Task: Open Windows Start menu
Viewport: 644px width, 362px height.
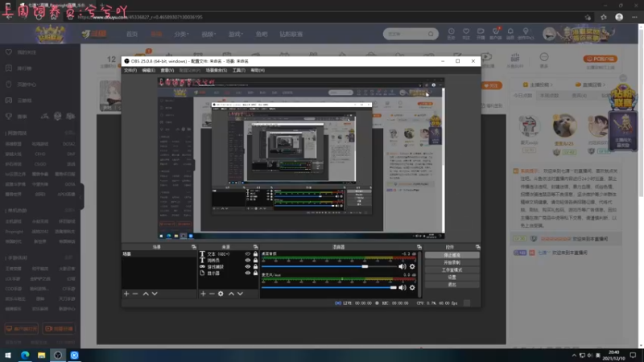Action: (x=8, y=356)
